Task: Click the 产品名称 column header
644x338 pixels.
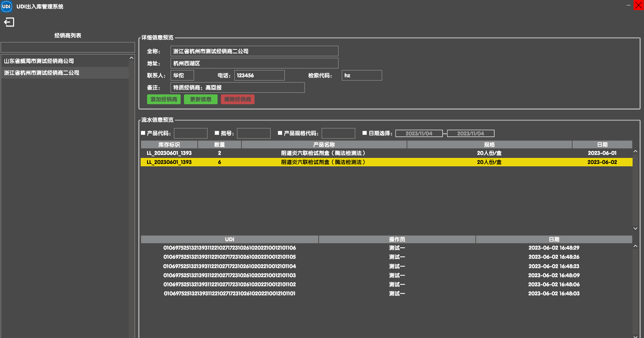Action: (x=324, y=144)
